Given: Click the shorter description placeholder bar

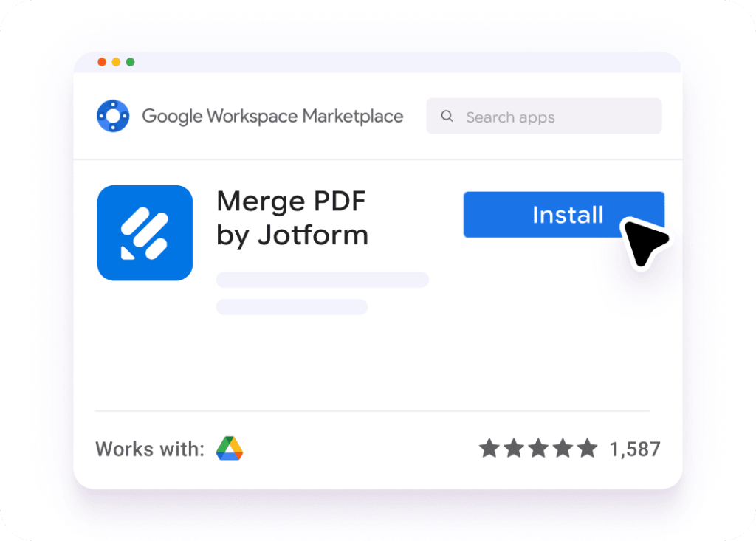Looking at the screenshot, I should click(292, 307).
